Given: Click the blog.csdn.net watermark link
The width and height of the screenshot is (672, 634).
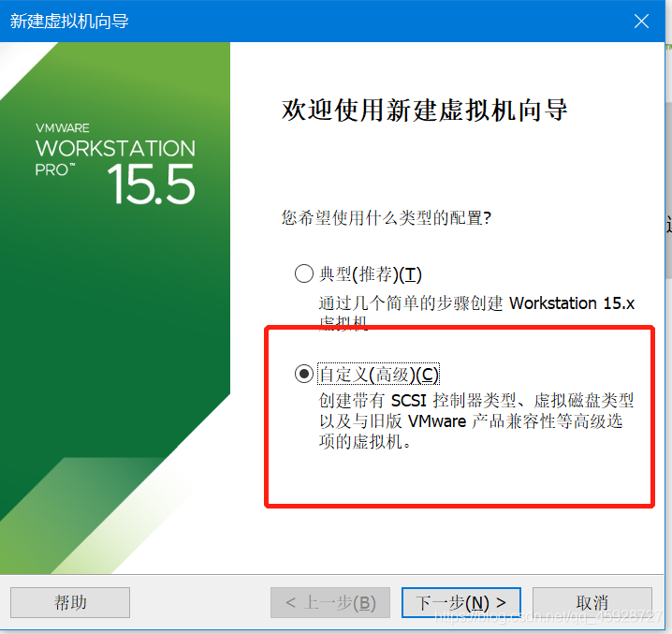Looking at the screenshot, I should [548, 617].
